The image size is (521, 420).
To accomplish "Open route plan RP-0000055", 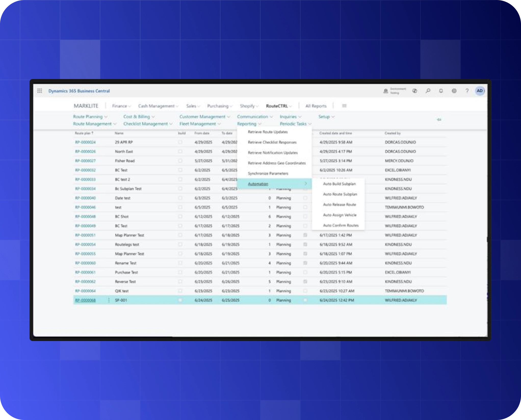I will pyautogui.click(x=85, y=254).
